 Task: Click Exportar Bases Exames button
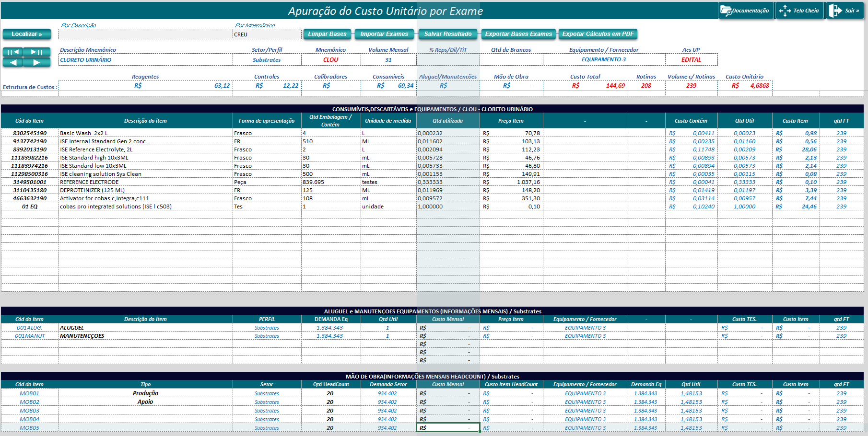(518, 34)
